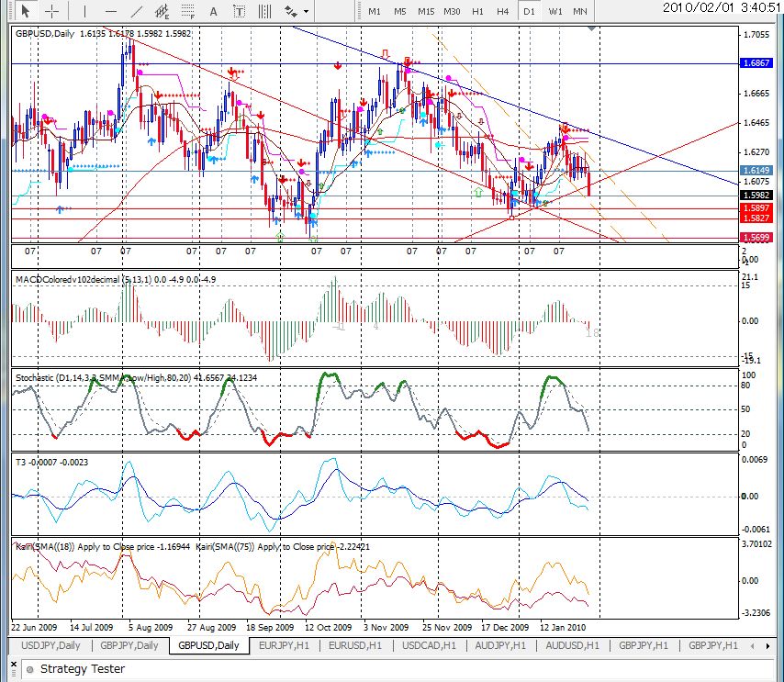
Task: Pick the Text Label (T) tool
Action: [x=240, y=11]
